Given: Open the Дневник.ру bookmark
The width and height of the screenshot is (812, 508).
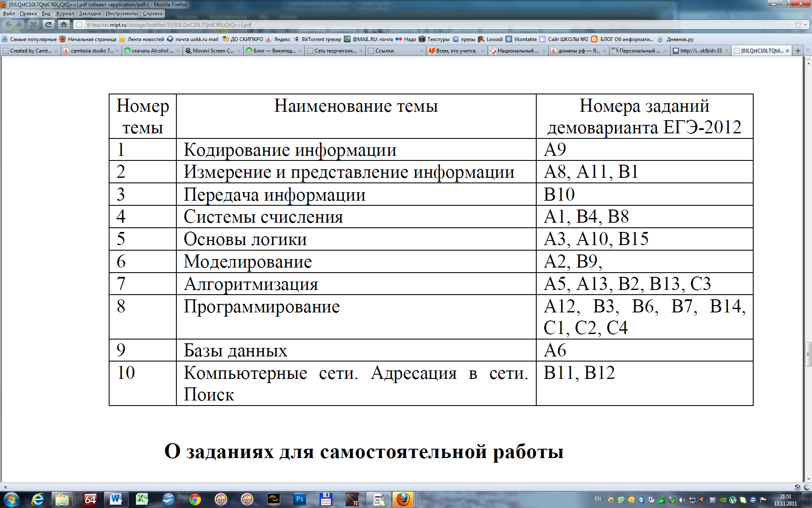Looking at the screenshot, I should point(675,39).
